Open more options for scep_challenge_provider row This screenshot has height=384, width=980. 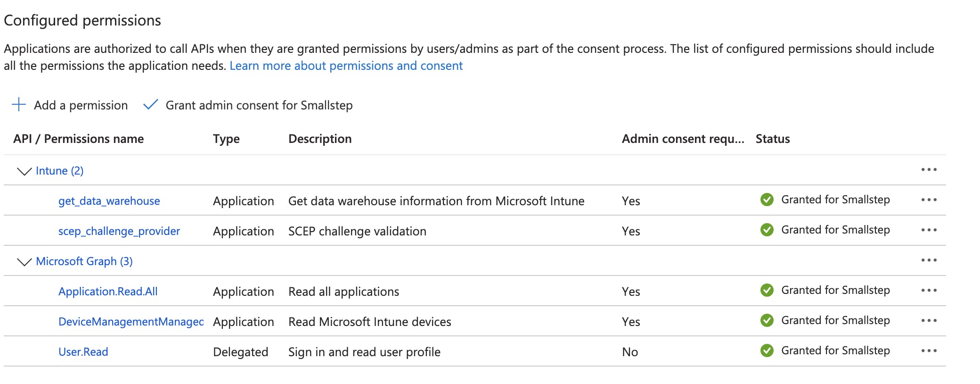click(x=929, y=230)
